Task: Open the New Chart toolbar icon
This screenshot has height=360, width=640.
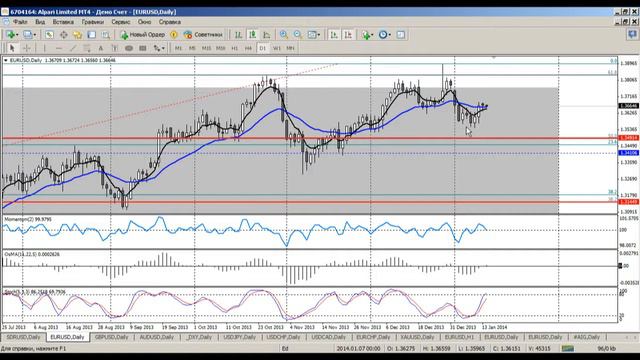Action: point(10,35)
